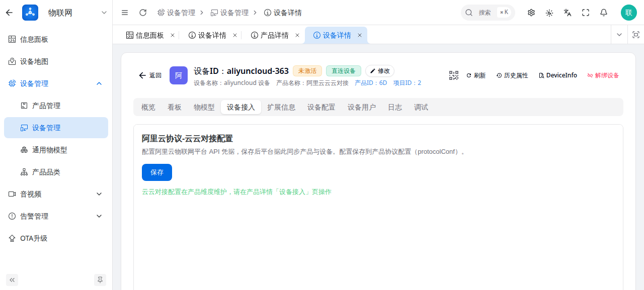Switch to the 日志 tab
The width and height of the screenshot is (644, 290).
click(x=395, y=107)
